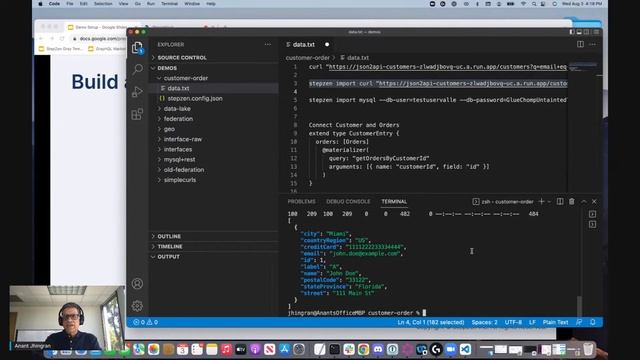The width and height of the screenshot is (640, 360).
Task: Change indentation via Spaces: 2
Action: coord(484,322)
